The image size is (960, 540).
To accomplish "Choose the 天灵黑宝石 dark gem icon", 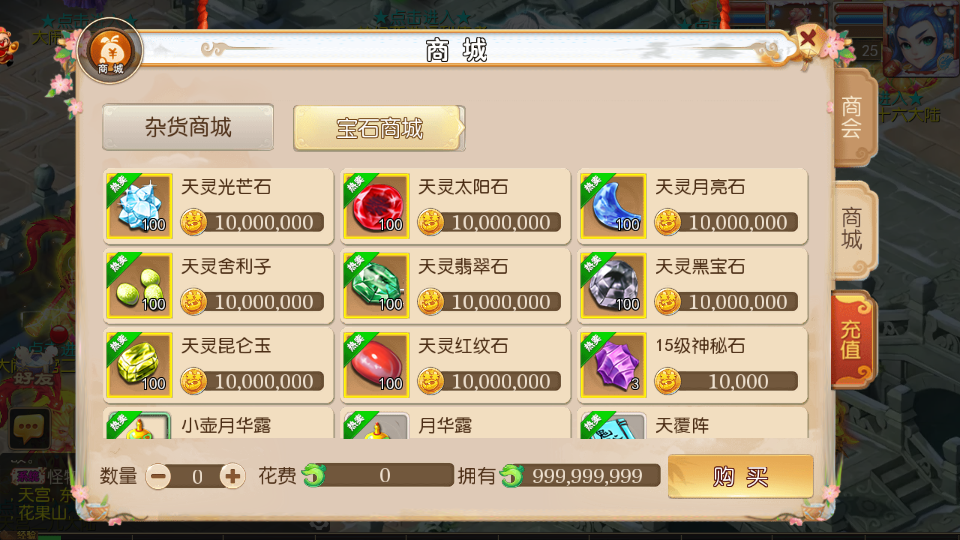I will tap(613, 285).
